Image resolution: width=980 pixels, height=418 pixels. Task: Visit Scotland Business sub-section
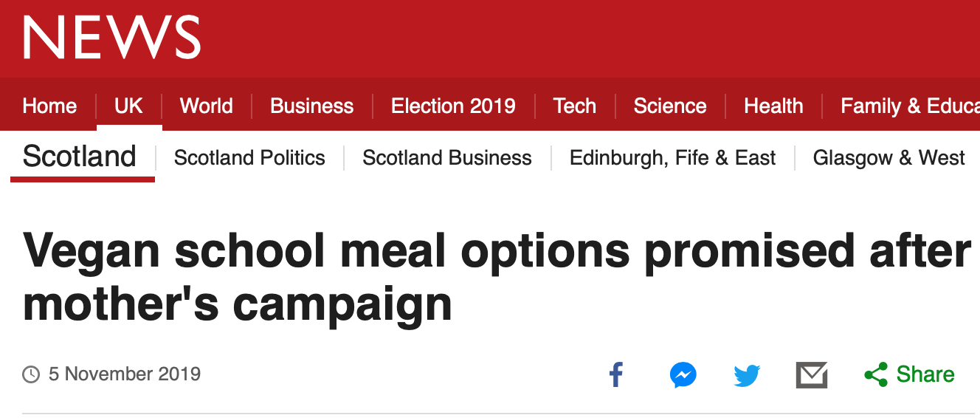click(447, 158)
